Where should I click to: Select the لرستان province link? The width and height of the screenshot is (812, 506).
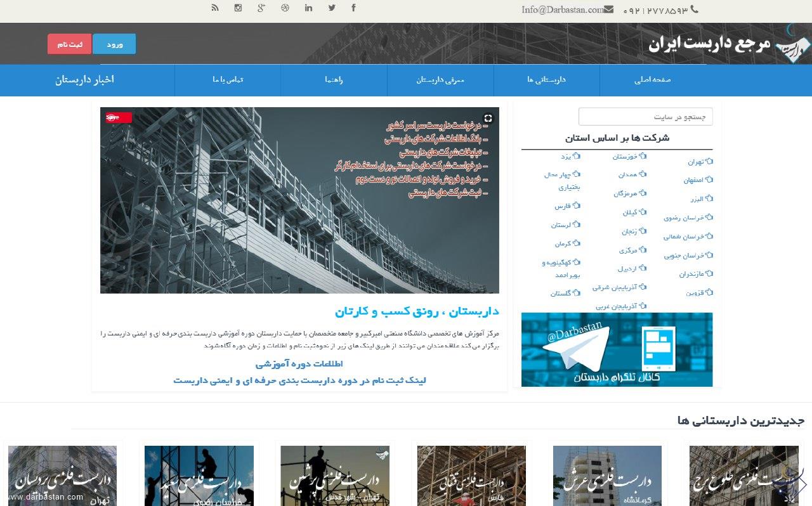[x=565, y=224]
